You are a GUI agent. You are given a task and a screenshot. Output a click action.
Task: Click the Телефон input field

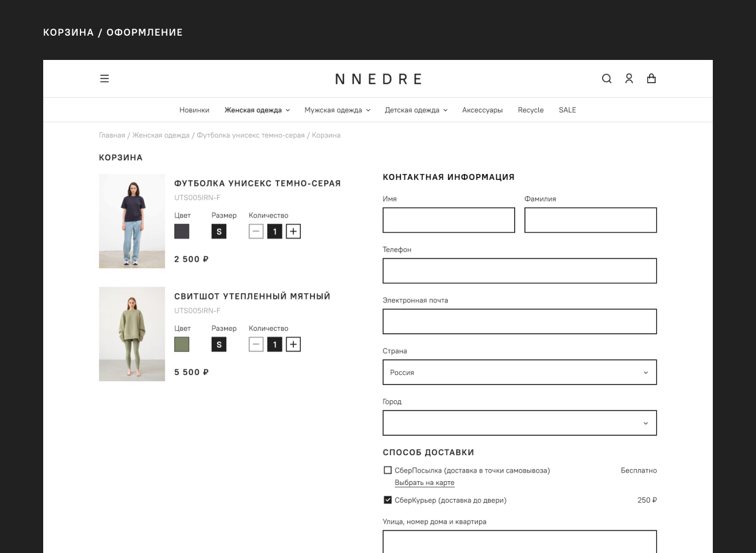(519, 271)
